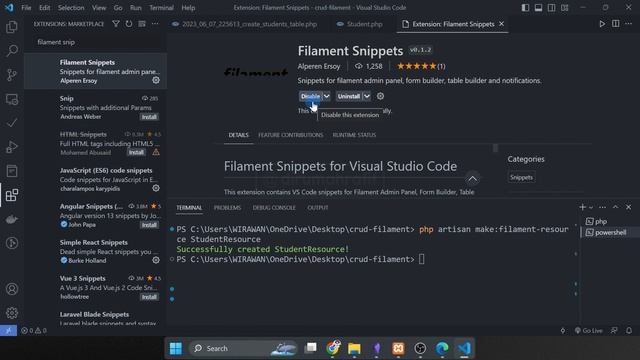Switch to the Output panel tab
The height and width of the screenshot is (360, 640).
318,208
